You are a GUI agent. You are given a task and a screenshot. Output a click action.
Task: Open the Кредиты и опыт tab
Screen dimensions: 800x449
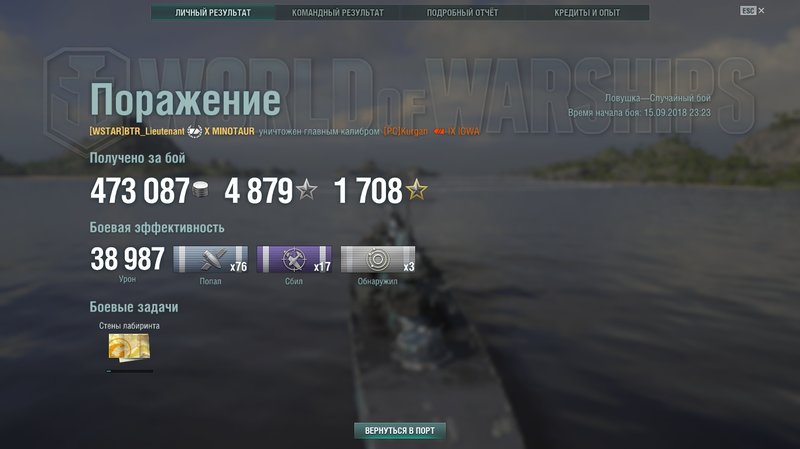[x=587, y=13]
